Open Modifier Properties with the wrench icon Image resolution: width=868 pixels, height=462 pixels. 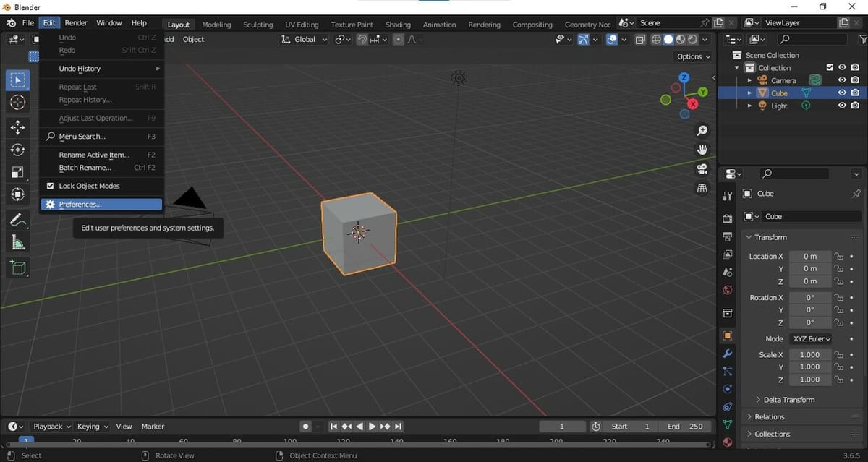[727, 354]
